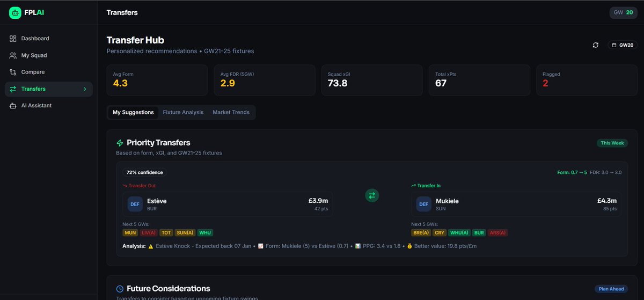Screen dimensions: 644x300
Task: Open the GW20 gameweek selector button
Action: point(623,45)
